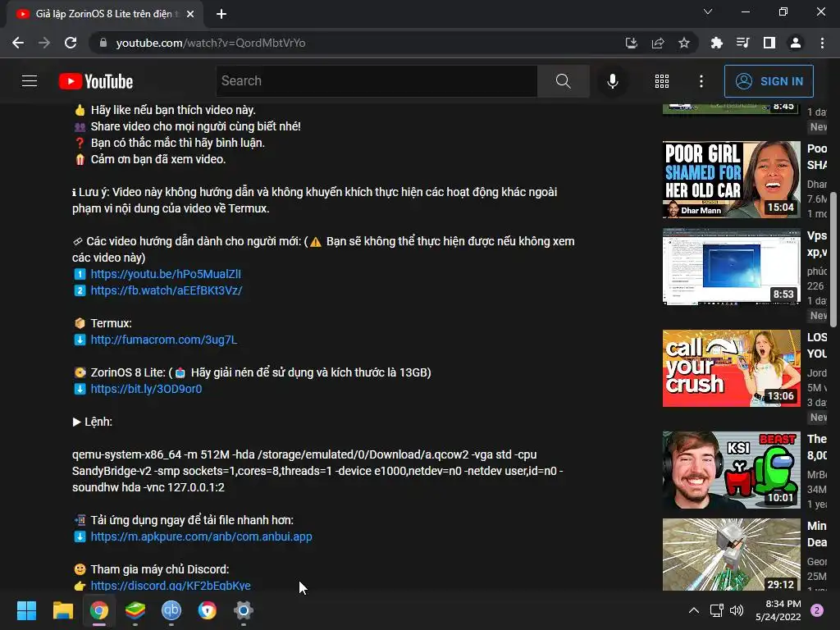Open the m.apkpure.com anbui app link
This screenshot has height=630, width=840.
click(201, 536)
